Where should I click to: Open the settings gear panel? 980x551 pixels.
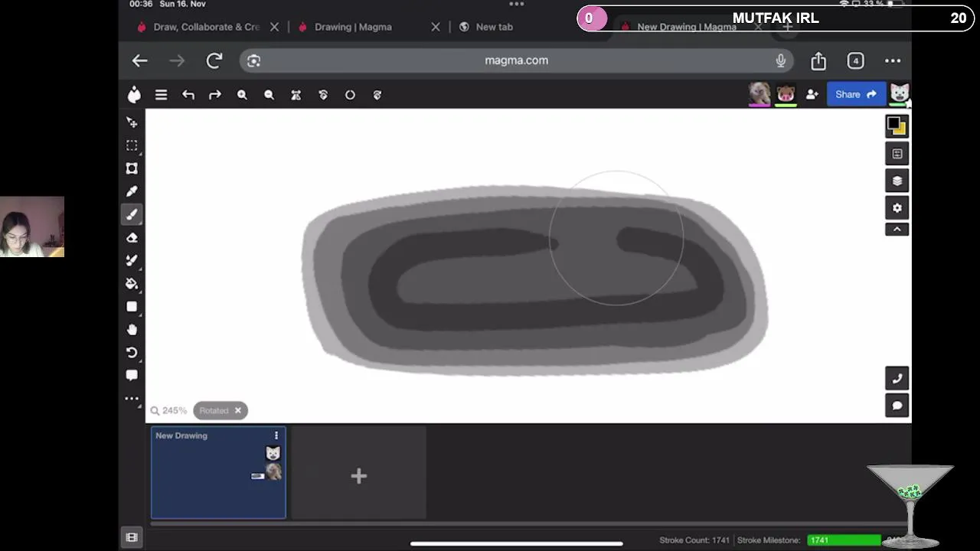tap(897, 207)
